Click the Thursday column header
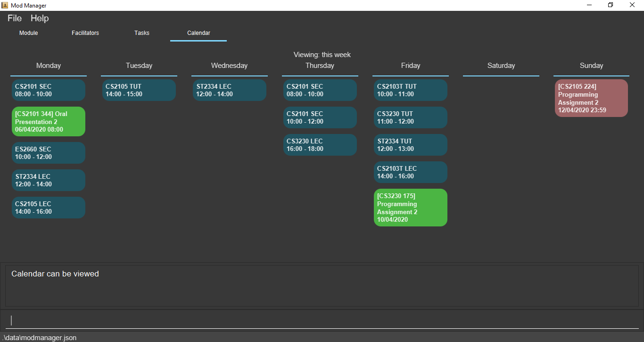Viewport: 644px width, 342px height. (x=320, y=66)
